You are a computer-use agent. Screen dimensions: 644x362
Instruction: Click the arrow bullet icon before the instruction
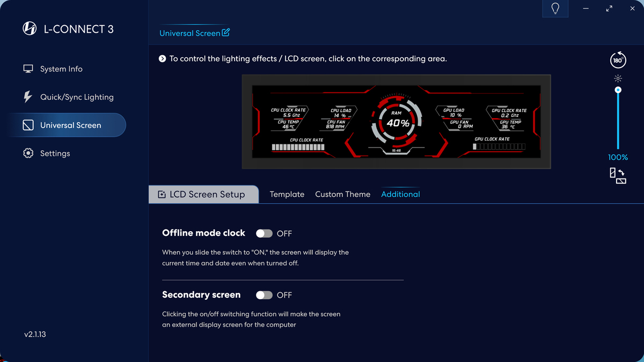pos(163,58)
